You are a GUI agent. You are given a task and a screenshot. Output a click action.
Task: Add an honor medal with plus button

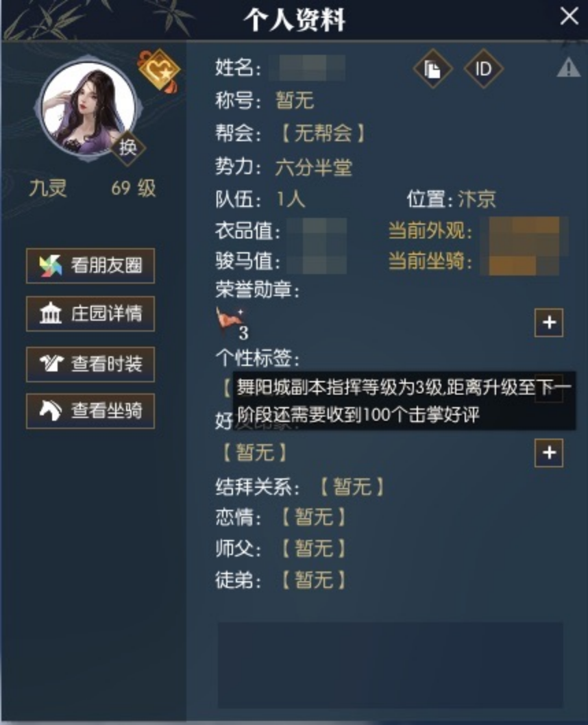(549, 322)
